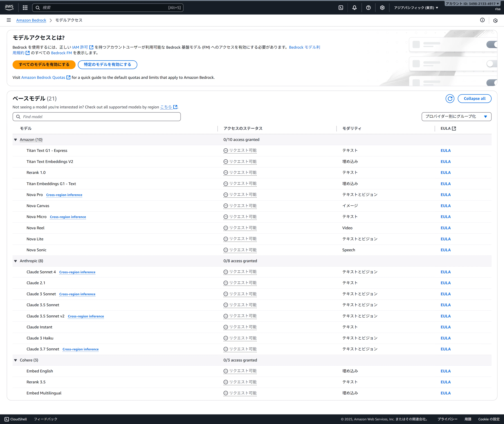Image resolution: width=504 pixels, height=424 pixels.
Task: Click the Collapse all button
Action: tap(474, 99)
